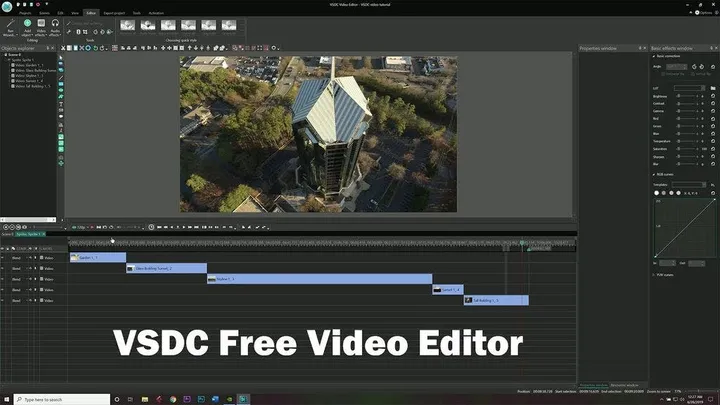Select the Skyline clip on timeline
Image resolution: width=720 pixels, height=405 pixels.
coord(319,279)
